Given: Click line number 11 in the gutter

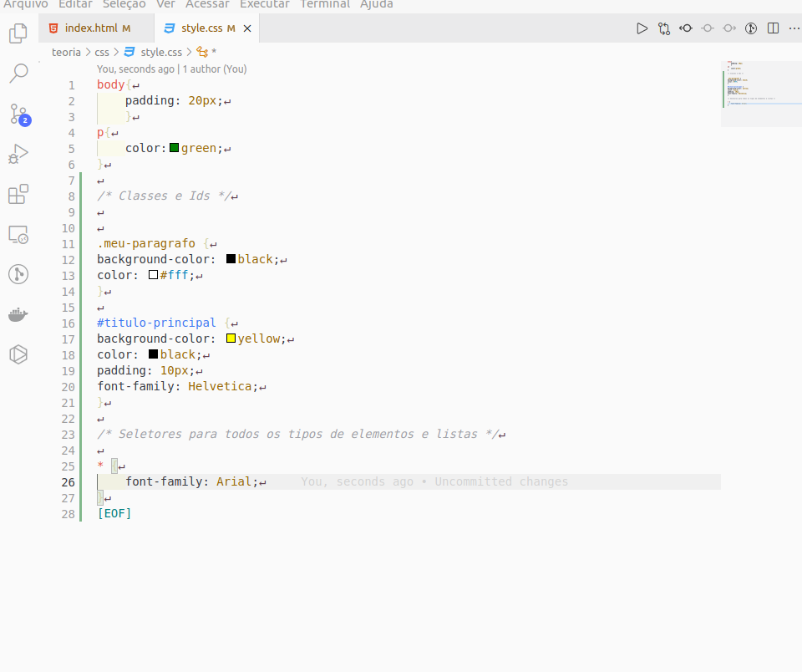Looking at the screenshot, I should pos(68,244).
